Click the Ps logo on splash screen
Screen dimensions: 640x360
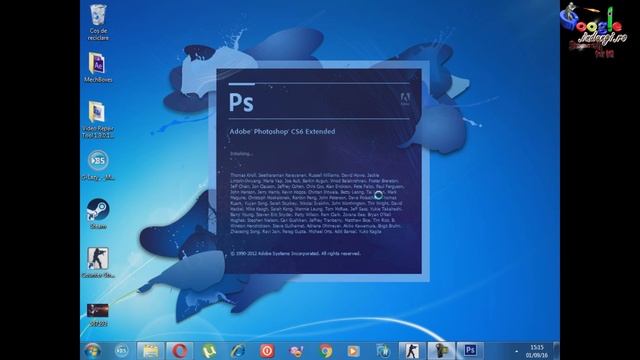click(241, 102)
